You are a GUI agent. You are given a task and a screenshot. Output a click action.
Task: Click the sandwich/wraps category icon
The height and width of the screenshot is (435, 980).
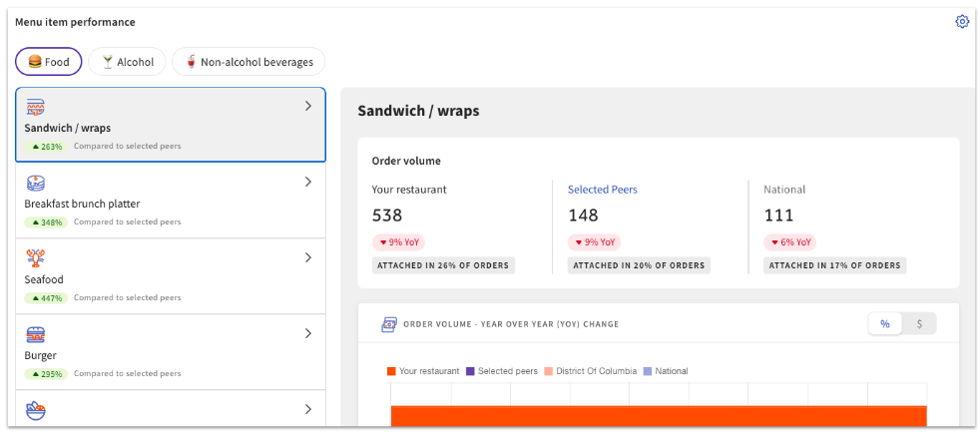point(35,107)
